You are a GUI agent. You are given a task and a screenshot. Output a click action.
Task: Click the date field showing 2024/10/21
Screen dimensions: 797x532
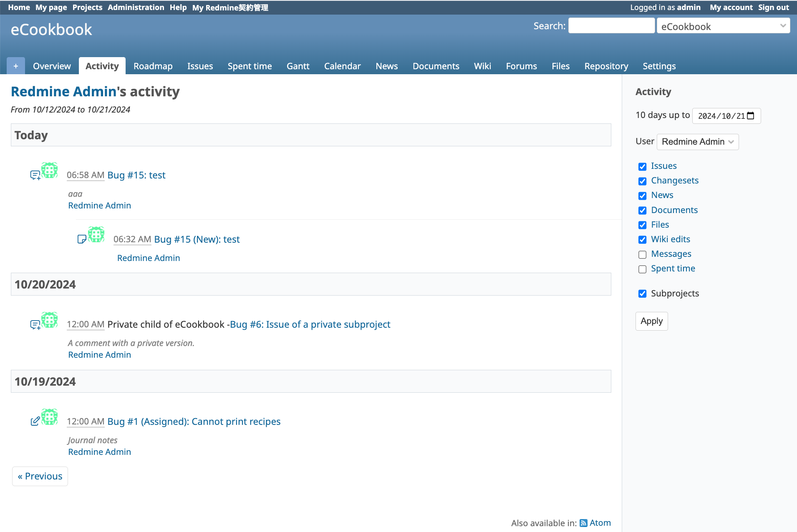(x=726, y=116)
